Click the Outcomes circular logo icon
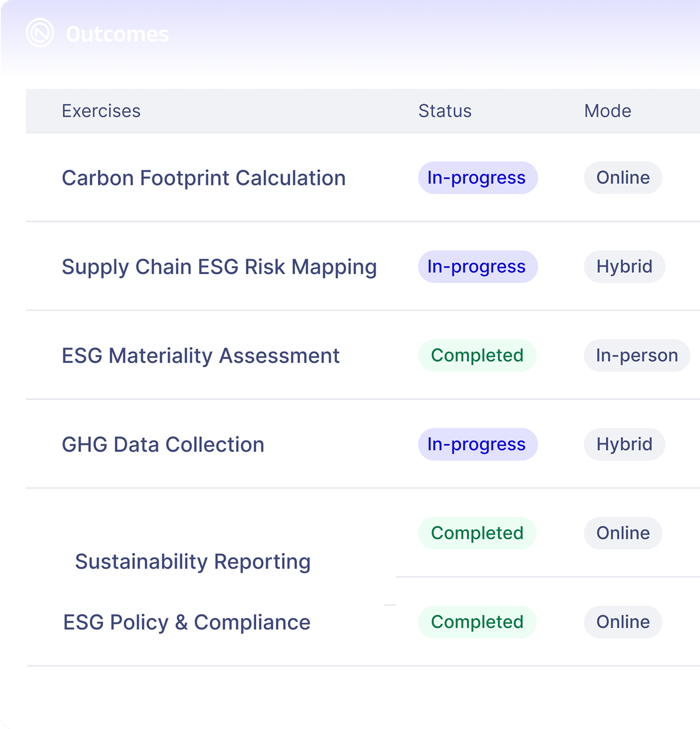The height and width of the screenshot is (729, 700). click(x=40, y=33)
